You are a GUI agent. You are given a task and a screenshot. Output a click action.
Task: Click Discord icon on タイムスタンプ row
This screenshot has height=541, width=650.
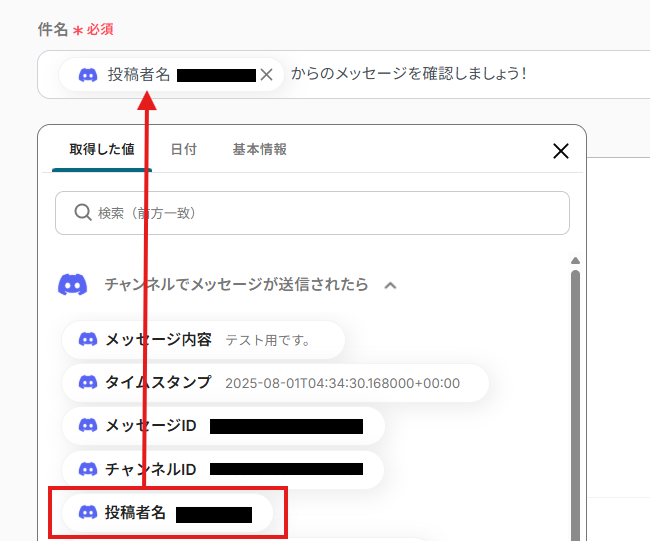[88, 382]
